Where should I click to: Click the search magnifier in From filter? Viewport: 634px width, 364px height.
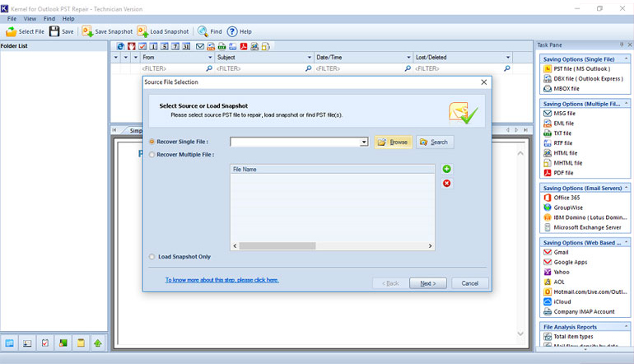click(209, 68)
